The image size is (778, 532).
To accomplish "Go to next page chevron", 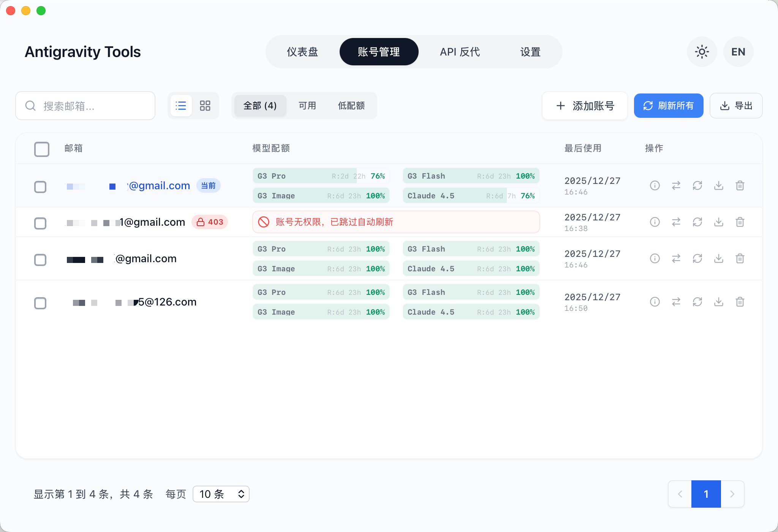I will click(x=732, y=494).
